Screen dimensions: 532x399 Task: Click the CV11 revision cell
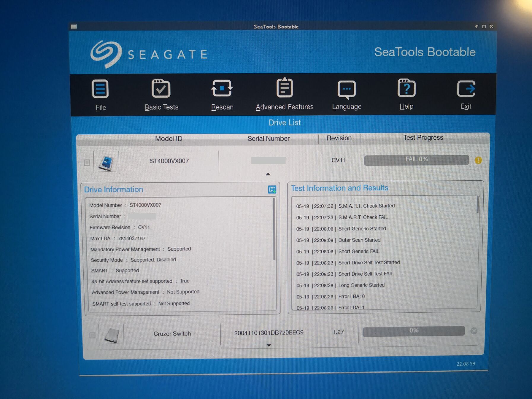[x=339, y=160]
